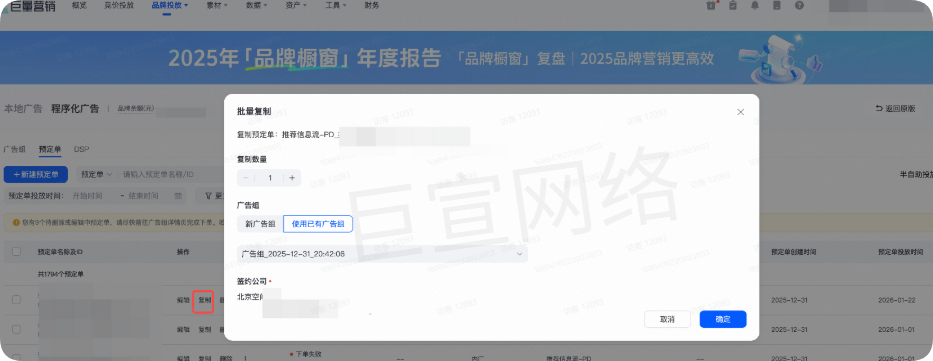Click 复制 in the 2026-01-22 row
The width and height of the screenshot is (933, 361).
(205, 300)
